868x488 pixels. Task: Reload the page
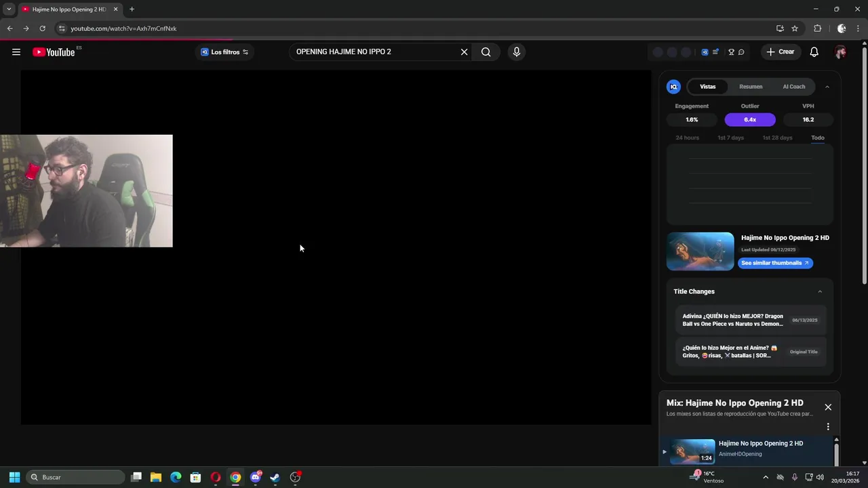(x=42, y=28)
